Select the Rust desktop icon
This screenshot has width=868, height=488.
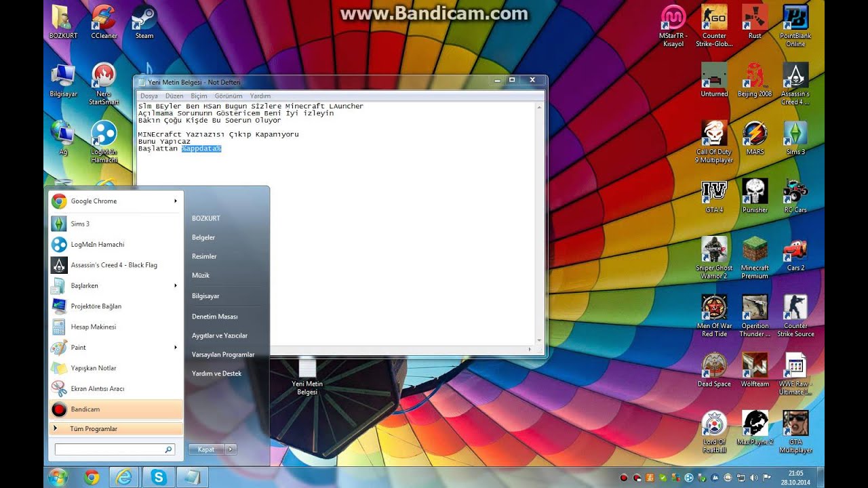pos(755,22)
